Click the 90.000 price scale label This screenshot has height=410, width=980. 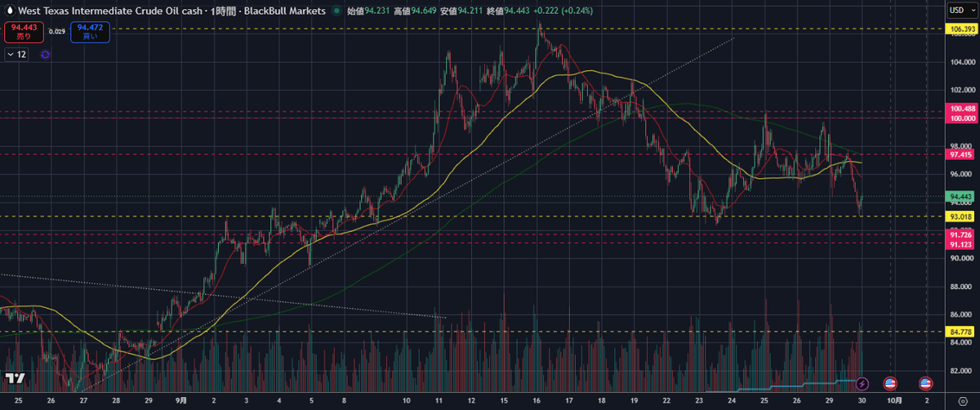pyautogui.click(x=961, y=259)
